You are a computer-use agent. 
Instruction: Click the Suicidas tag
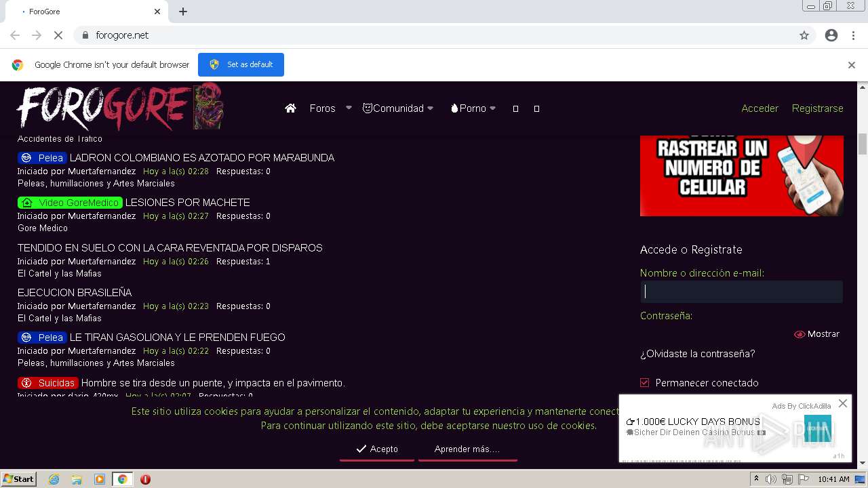tap(48, 383)
